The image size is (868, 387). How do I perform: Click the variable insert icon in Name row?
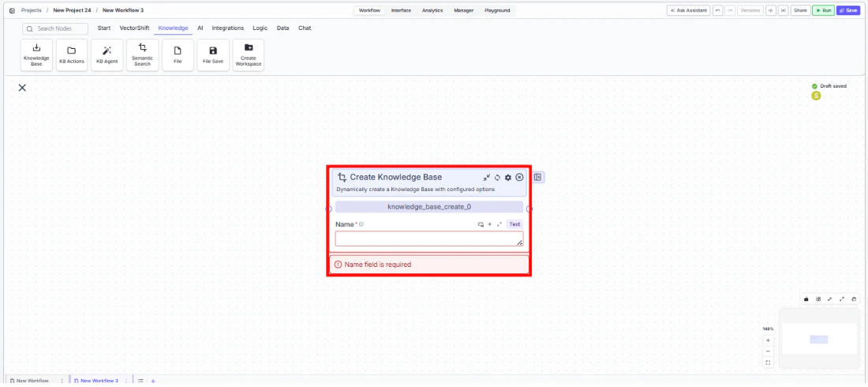coord(481,224)
